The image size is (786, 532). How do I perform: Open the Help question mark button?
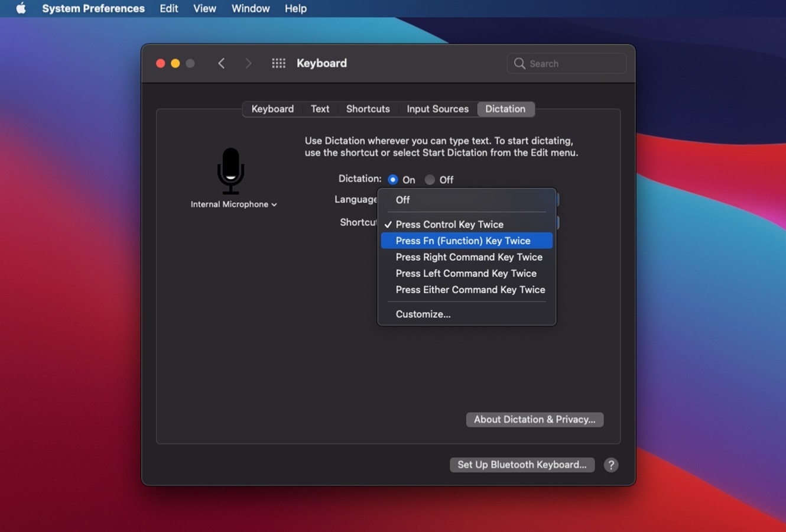pyautogui.click(x=611, y=465)
